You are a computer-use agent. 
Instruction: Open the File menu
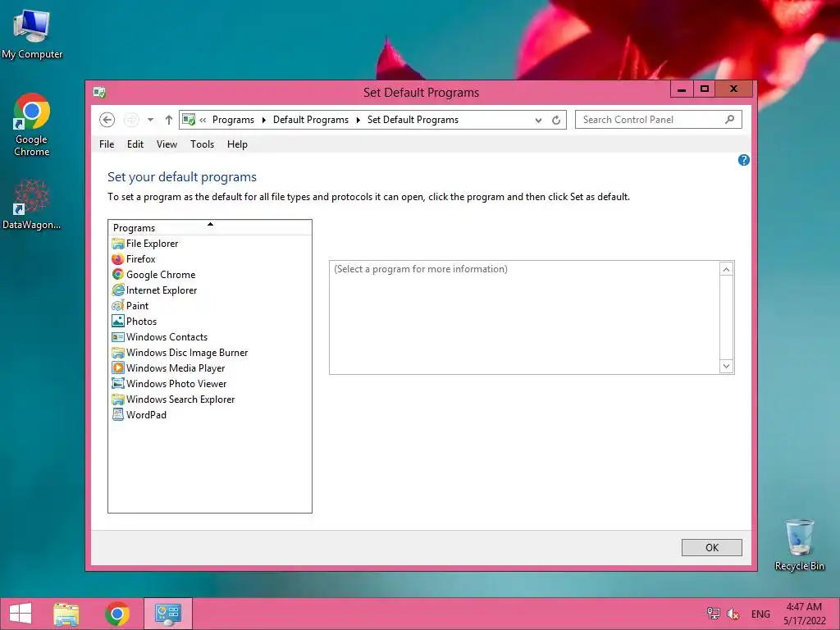point(107,144)
